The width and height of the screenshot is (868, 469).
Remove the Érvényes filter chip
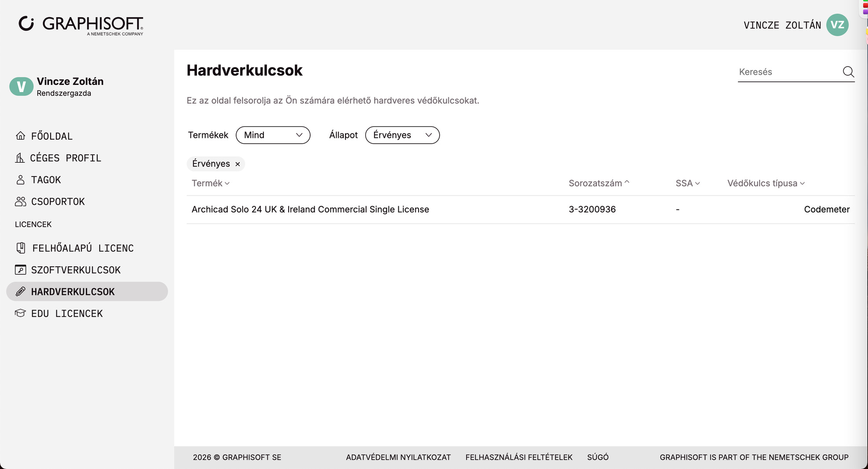tap(237, 164)
